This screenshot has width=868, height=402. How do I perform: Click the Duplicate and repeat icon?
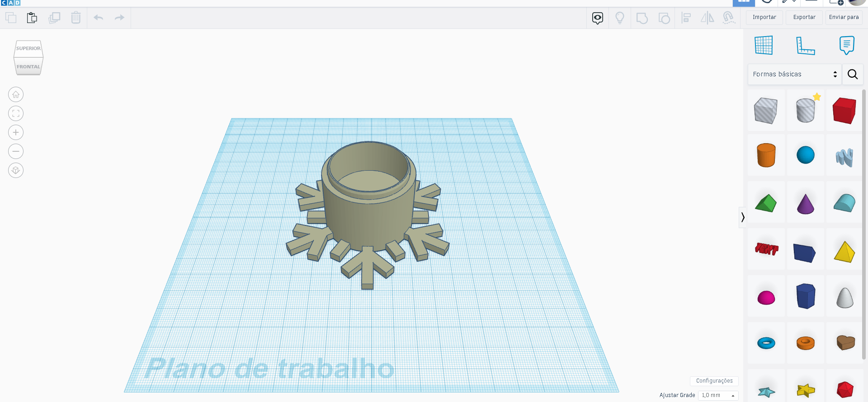(x=54, y=18)
